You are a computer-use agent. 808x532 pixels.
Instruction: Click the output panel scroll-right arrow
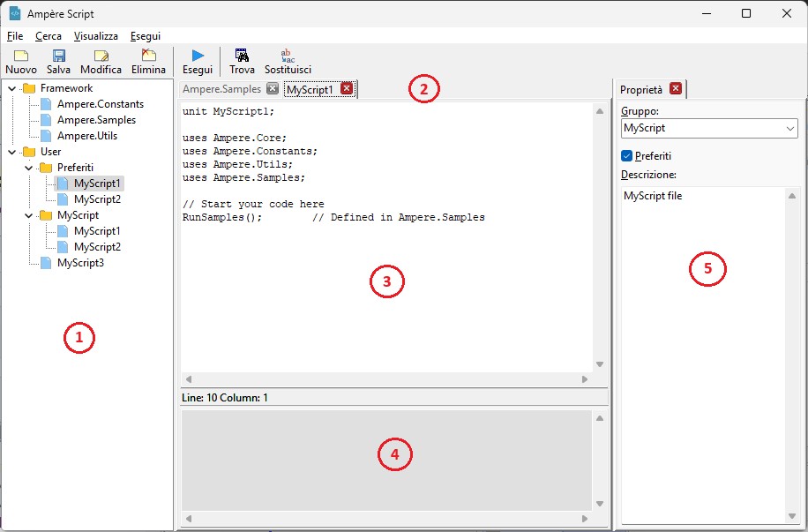pyautogui.click(x=585, y=519)
